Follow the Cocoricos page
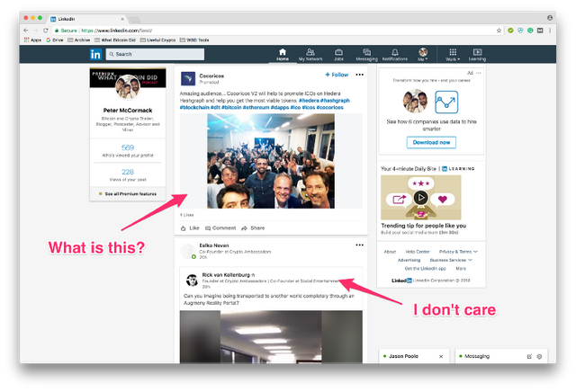 [x=337, y=75]
